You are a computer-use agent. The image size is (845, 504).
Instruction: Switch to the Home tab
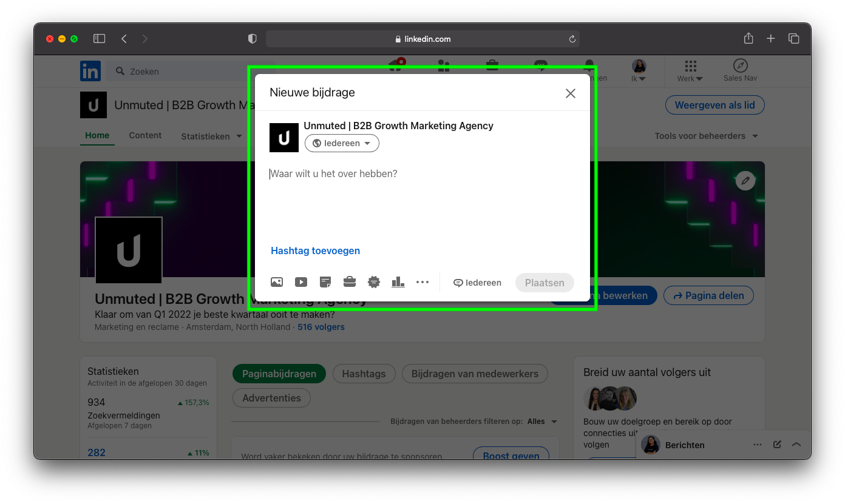[x=97, y=136]
